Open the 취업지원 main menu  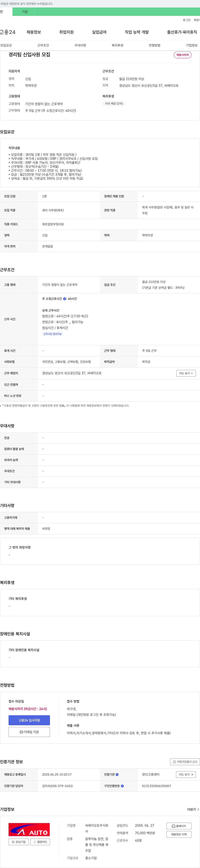(x=66, y=32)
